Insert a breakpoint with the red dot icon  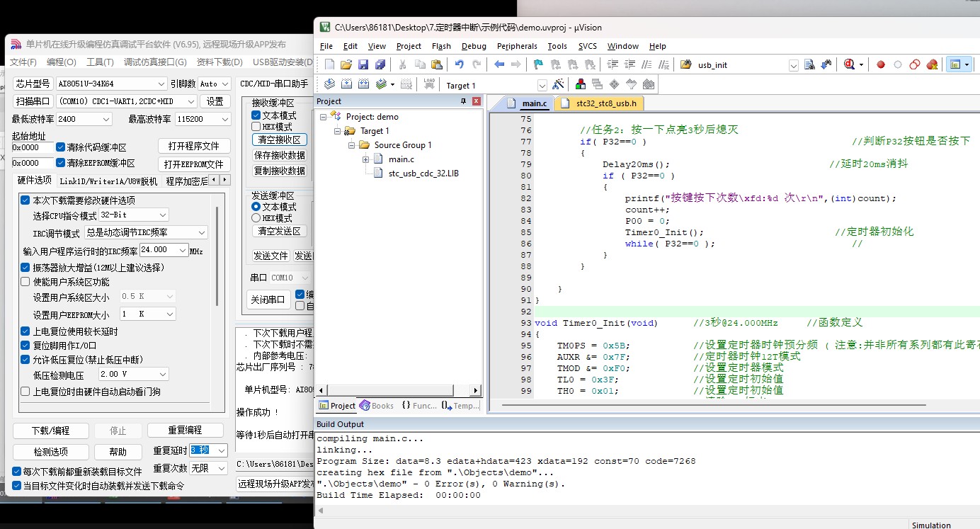881,64
